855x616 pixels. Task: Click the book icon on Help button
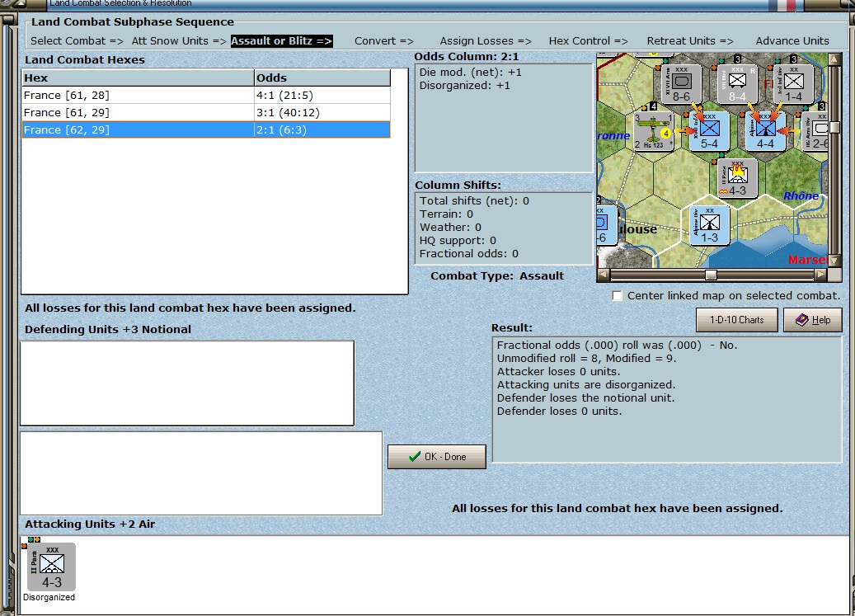(x=801, y=320)
